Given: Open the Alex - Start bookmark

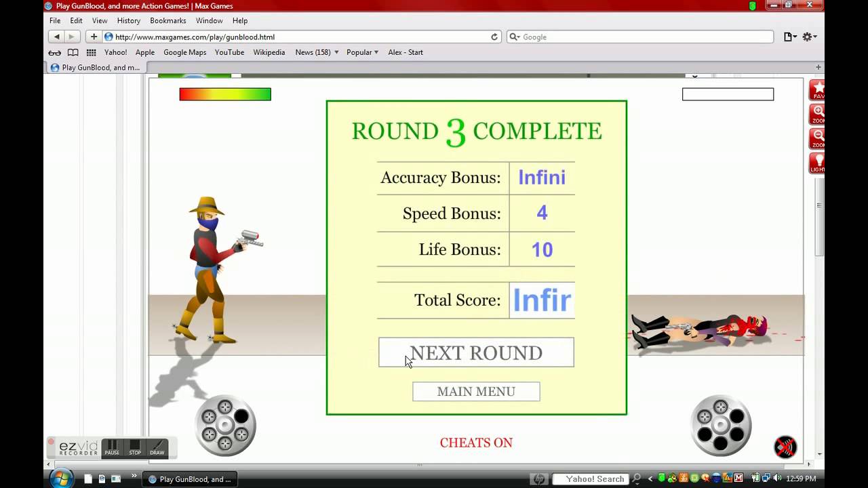Looking at the screenshot, I should tap(406, 52).
